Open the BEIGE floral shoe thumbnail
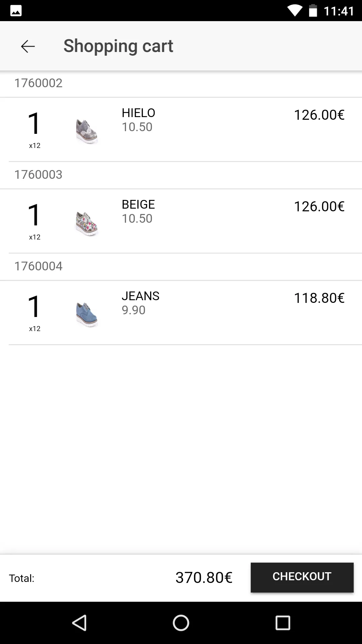Image resolution: width=362 pixels, height=644 pixels. coord(87,223)
